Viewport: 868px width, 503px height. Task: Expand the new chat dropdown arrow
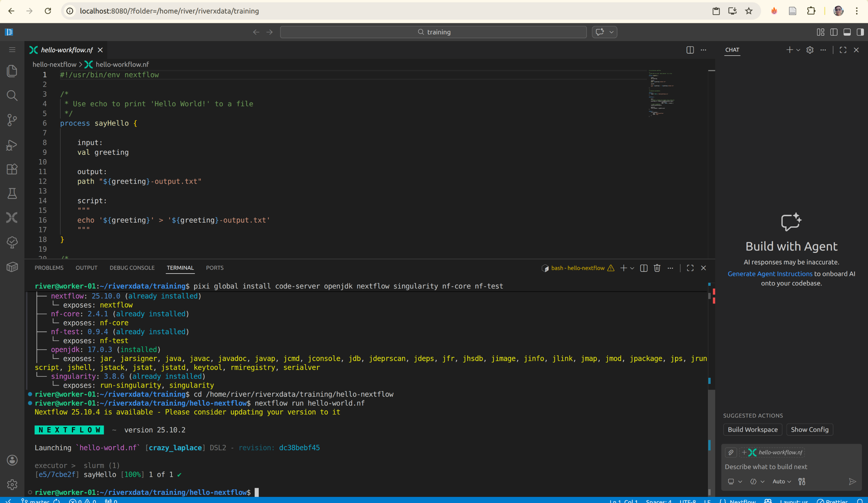tap(798, 50)
